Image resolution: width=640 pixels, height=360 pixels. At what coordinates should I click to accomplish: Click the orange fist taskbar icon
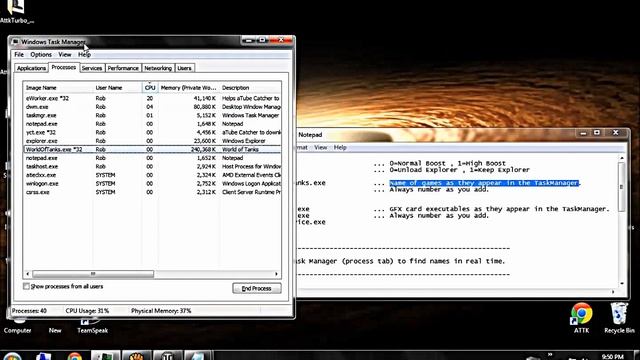(136, 356)
